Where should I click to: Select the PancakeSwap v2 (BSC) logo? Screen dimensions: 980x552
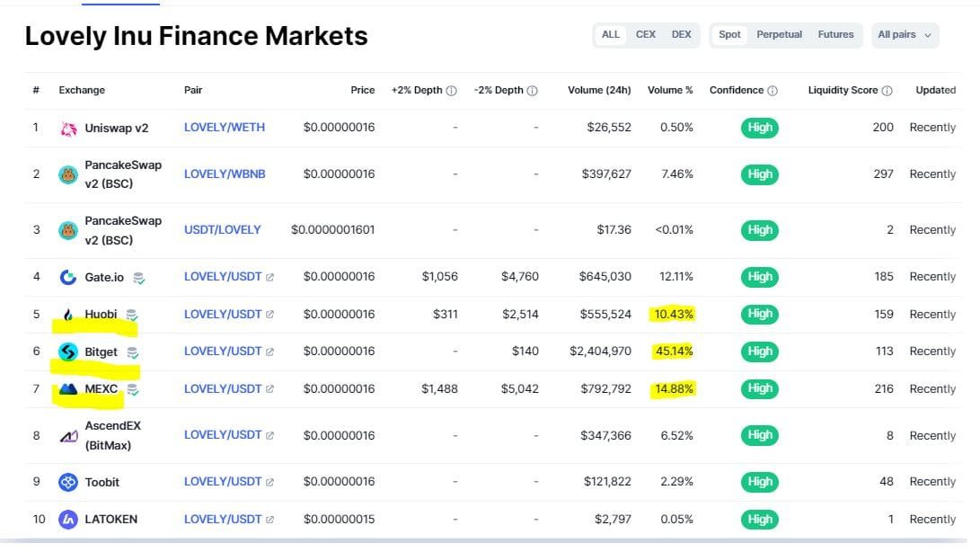[67, 174]
